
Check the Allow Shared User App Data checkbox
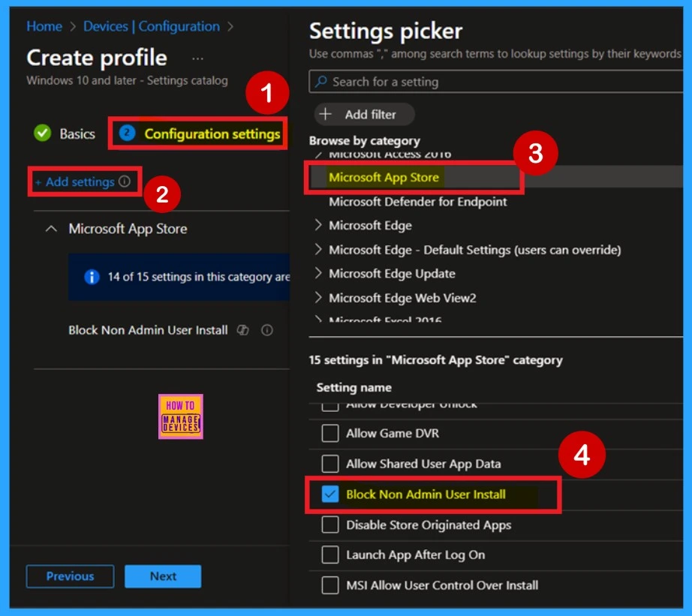330,464
